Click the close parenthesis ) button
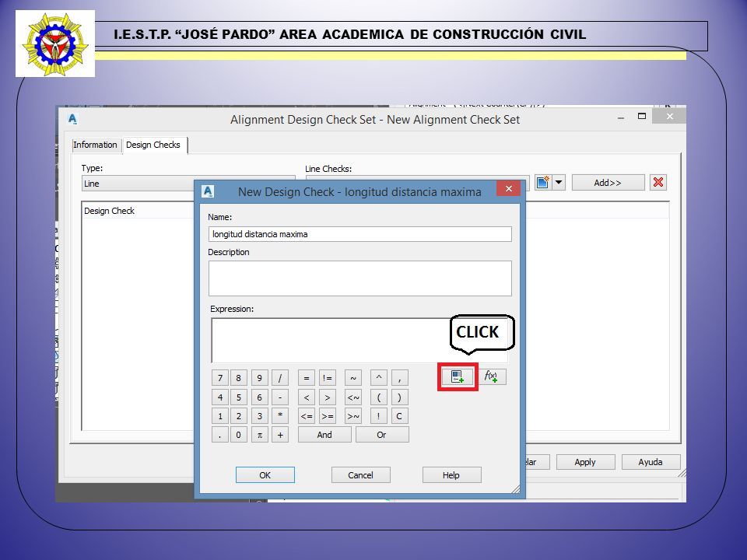This screenshot has width=747, height=560. (x=399, y=397)
